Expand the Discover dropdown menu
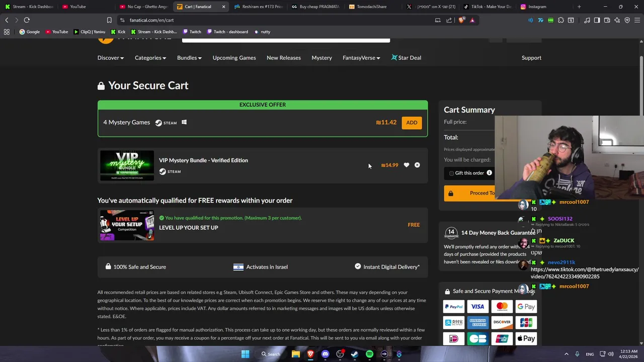The image size is (644, 362). click(x=111, y=58)
